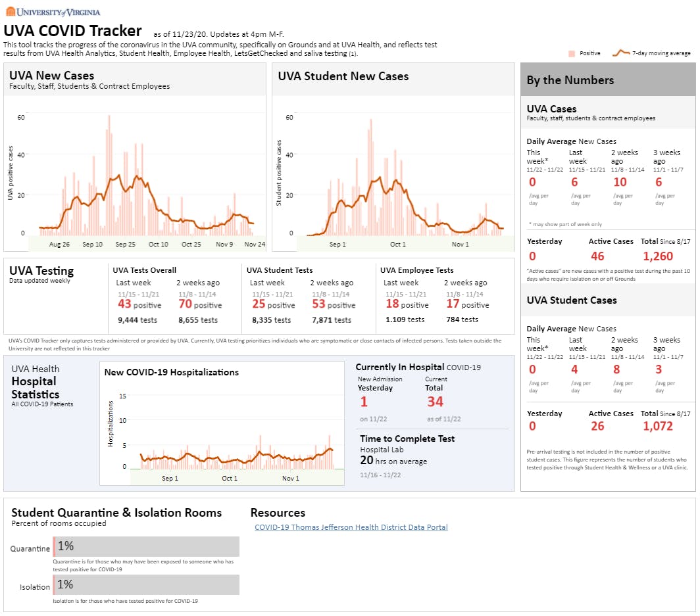Open the Thomas Jefferson Health District Data Portal link
This screenshot has width=700, height=616.
point(351,527)
